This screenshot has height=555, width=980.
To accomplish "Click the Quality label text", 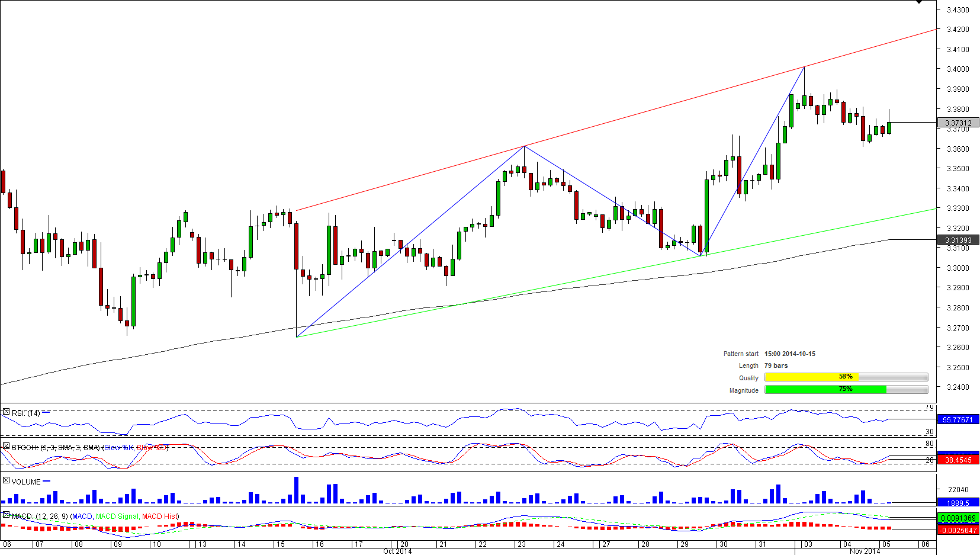I will [748, 378].
